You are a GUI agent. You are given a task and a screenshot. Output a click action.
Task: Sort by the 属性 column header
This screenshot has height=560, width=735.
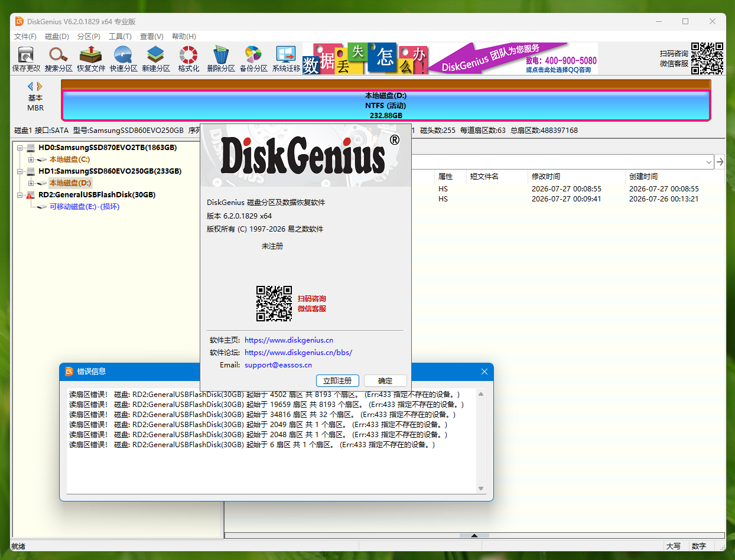coord(451,176)
